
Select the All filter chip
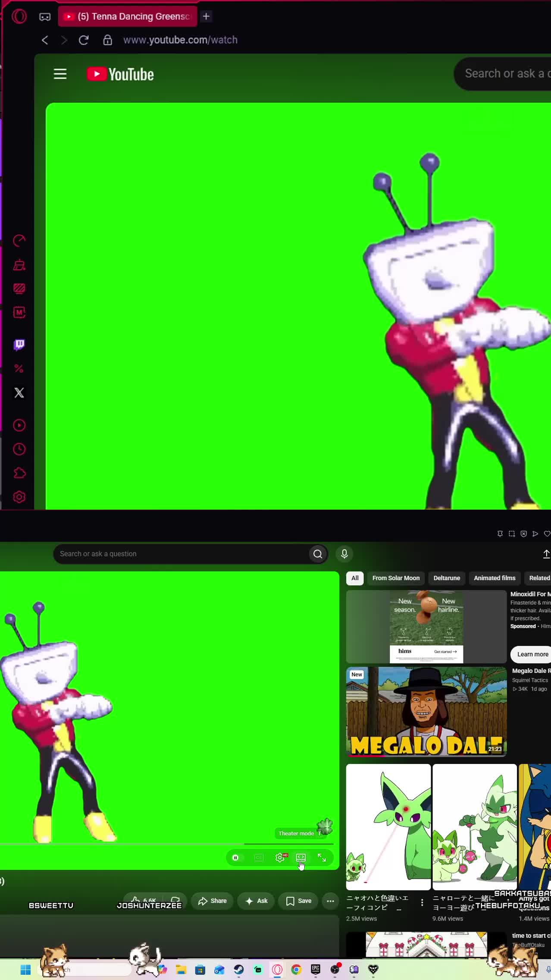[355, 578]
